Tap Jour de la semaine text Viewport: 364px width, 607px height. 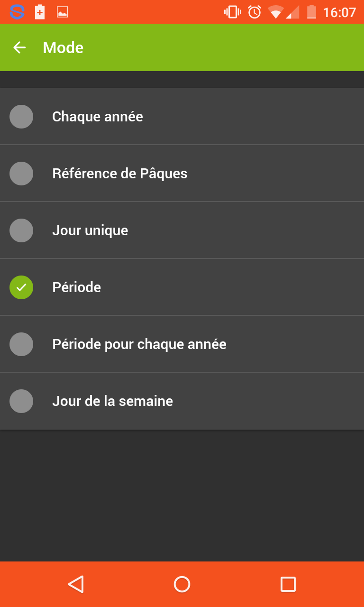point(112,401)
